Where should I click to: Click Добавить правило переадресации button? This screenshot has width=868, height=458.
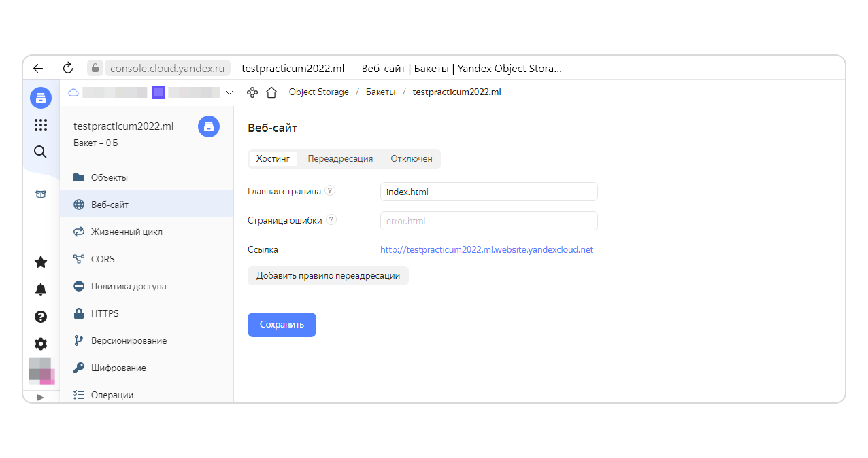(328, 276)
